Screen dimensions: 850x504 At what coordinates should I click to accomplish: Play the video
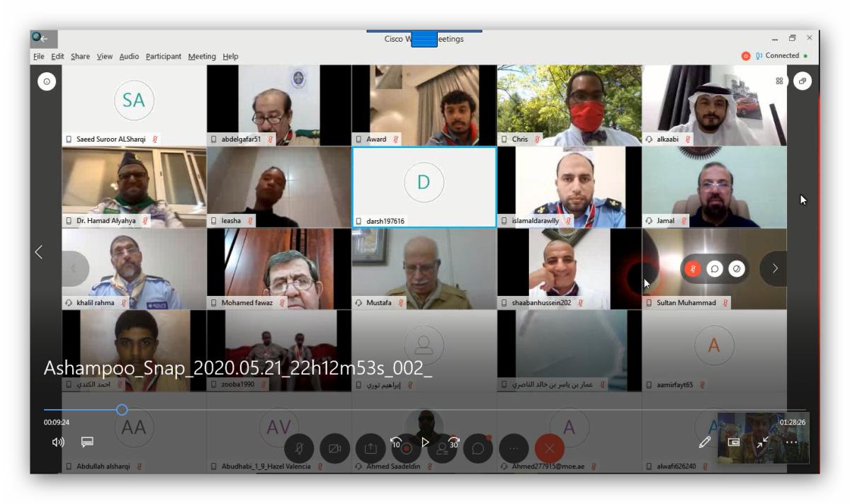(425, 442)
